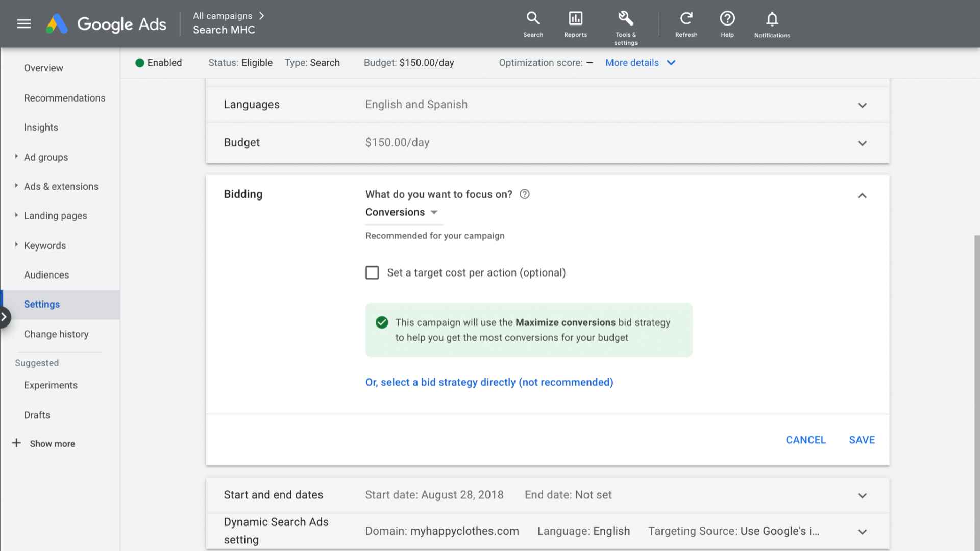980x551 pixels.
Task: Click End date Not set text
Action: (568, 495)
